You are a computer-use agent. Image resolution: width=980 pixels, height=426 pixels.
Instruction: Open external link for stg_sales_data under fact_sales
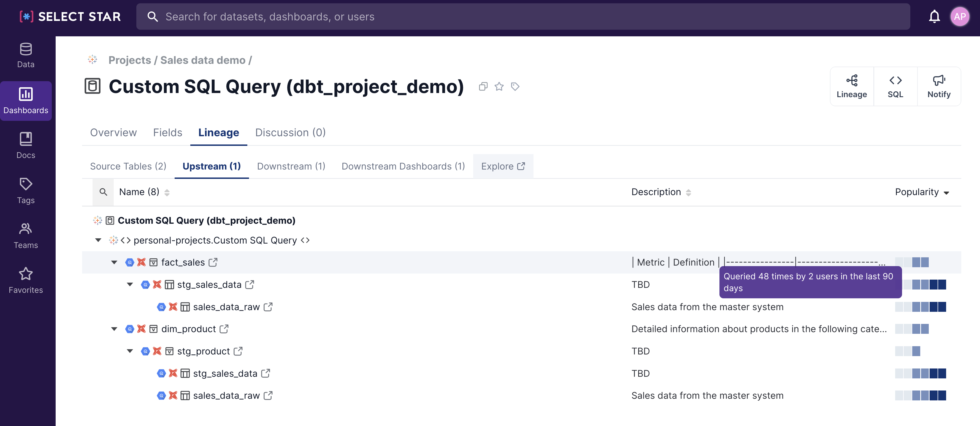pos(250,285)
